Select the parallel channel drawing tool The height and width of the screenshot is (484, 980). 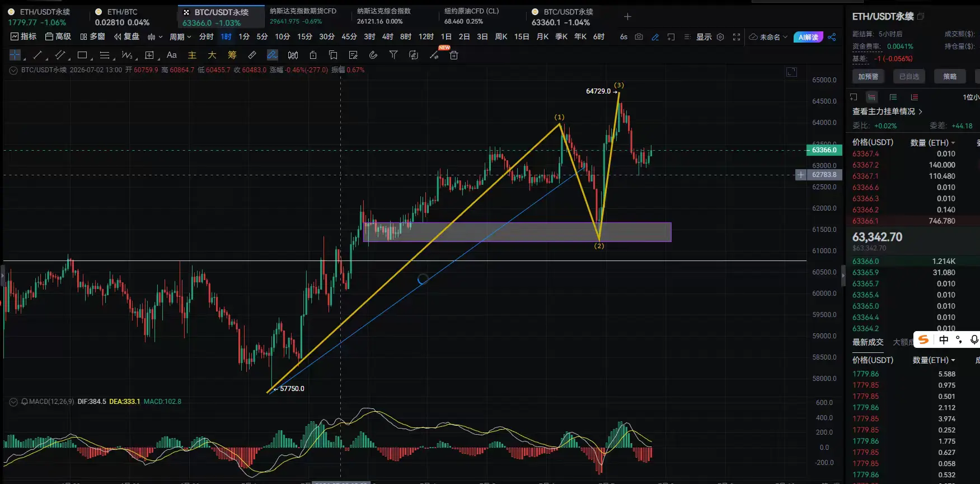click(60, 55)
